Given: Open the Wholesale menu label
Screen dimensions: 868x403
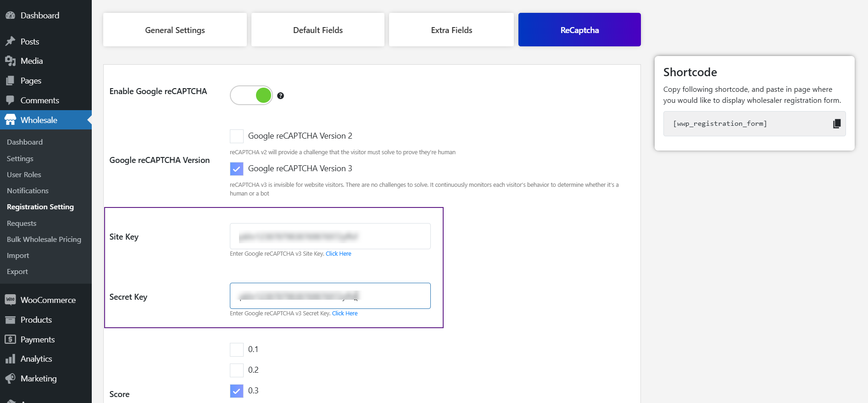Looking at the screenshot, I should click(39, 120).
